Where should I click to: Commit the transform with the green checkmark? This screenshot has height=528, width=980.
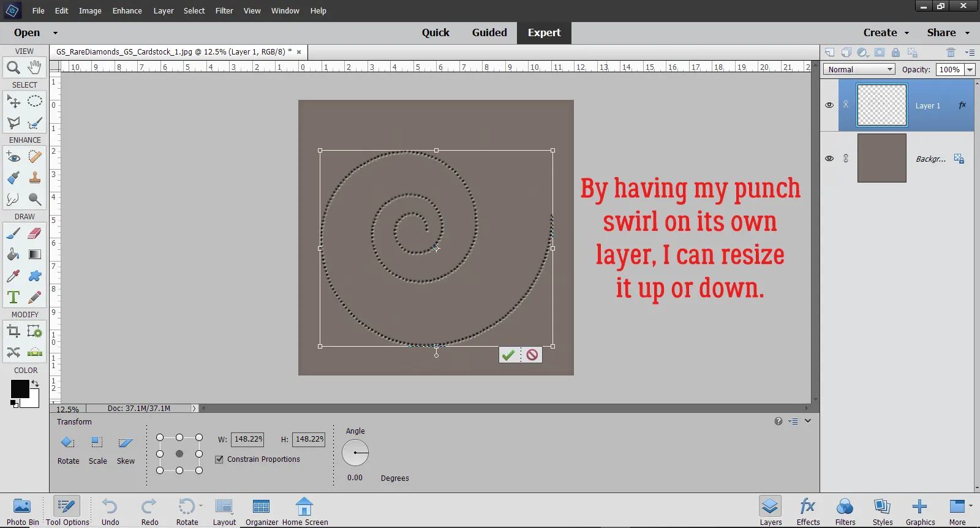coord(508,355)
